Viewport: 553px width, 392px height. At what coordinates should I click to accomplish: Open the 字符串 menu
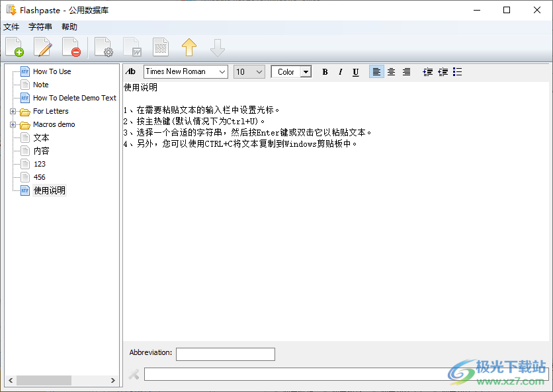coord(40,27)
